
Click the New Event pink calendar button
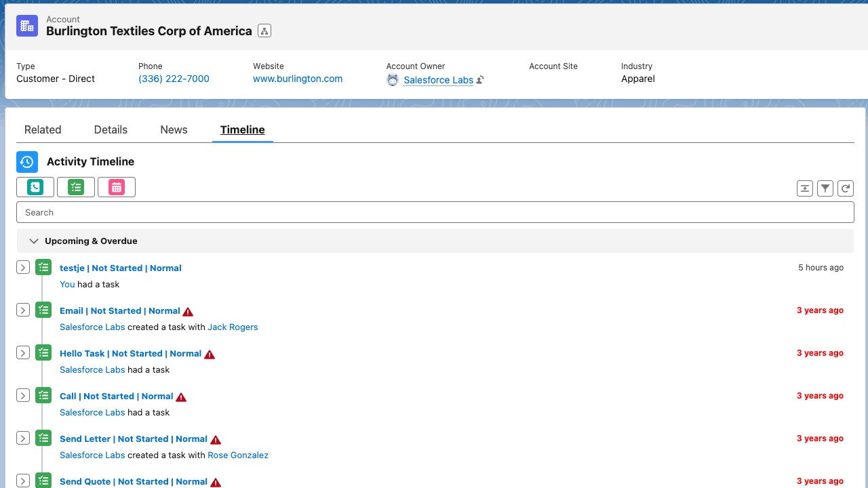(117, 187)
